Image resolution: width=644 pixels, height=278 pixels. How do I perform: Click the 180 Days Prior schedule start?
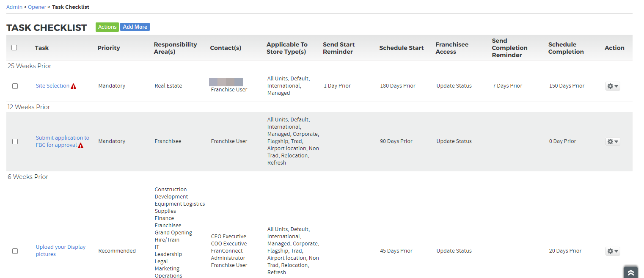click(398, 86)
